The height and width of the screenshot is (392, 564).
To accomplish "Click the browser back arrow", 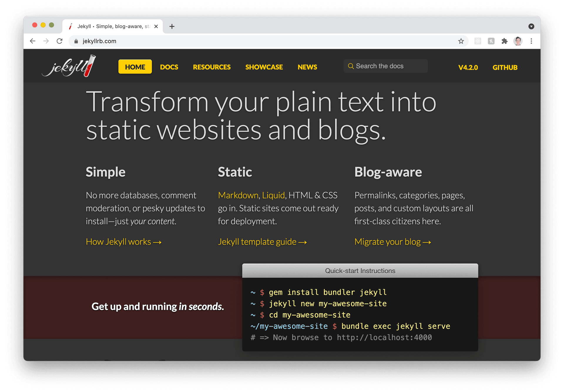I will (33, 41).
